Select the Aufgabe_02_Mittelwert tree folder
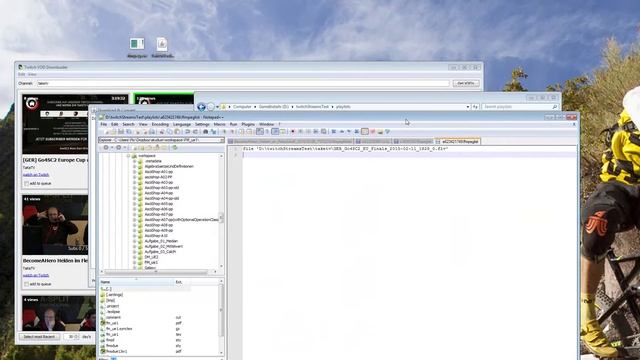This screenshot has width=640, height=360. [164, 247]
